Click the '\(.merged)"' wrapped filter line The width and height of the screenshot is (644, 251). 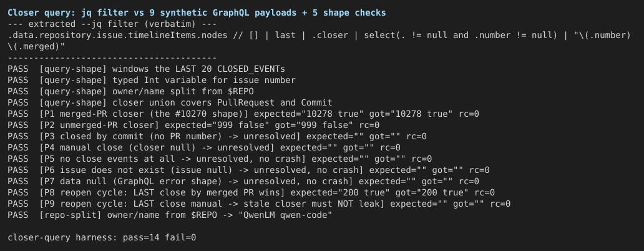tap(36, 46)
